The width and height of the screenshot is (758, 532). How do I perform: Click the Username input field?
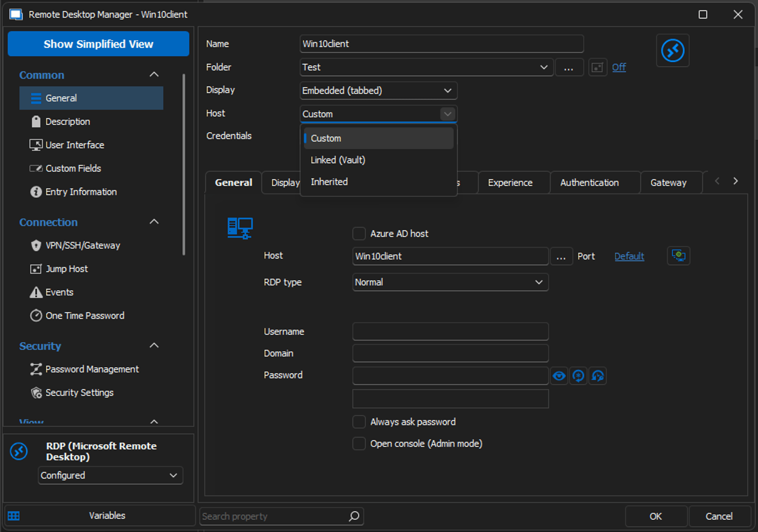coord(450,332)
